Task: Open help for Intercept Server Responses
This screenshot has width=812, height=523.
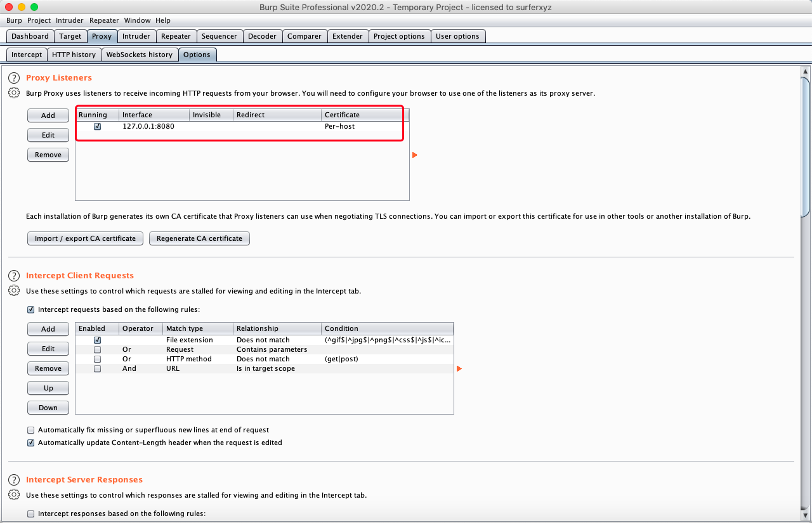Action: (14, 480)
